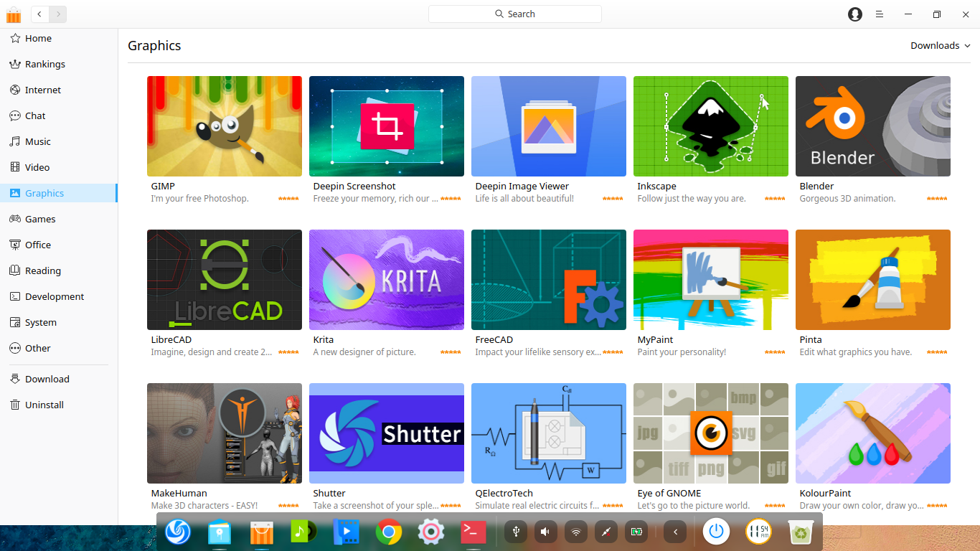The width and height of the screenshot is (980, 551).
Task: Click the Games controller icon in sidebar
Action: click(x=14, y=219)
